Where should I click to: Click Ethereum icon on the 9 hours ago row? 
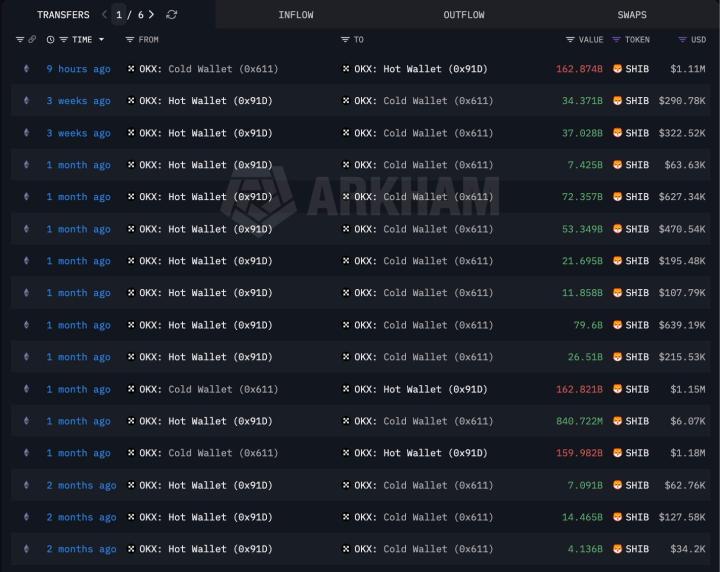click(27, 69)
